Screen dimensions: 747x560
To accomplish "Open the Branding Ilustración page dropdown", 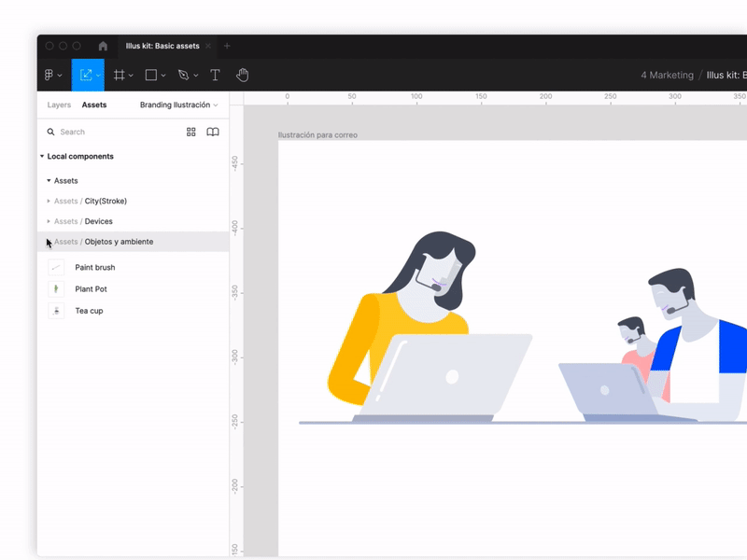I will (178, 105).
